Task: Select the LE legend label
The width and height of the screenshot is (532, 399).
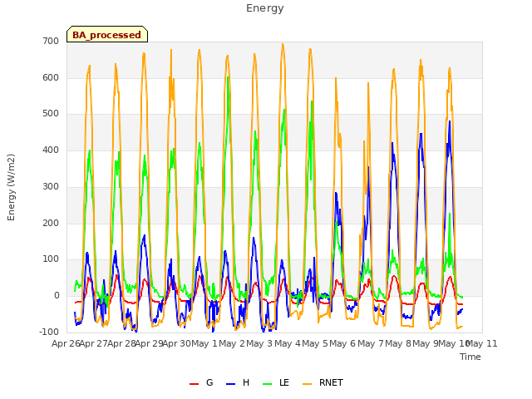Action: (284, 382)
